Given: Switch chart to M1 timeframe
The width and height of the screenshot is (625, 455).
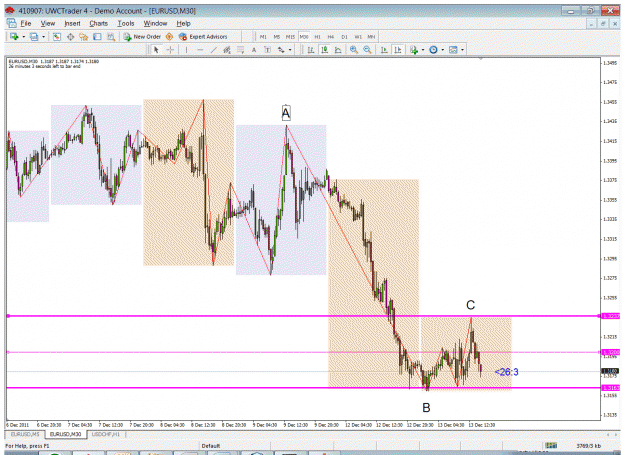Looking at the screenshot, I should coord(263,37).
